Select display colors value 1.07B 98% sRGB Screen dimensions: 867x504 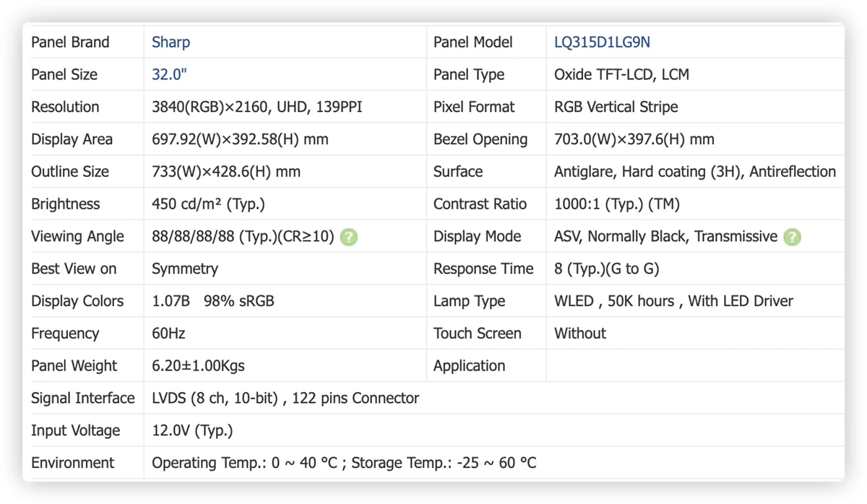point(213,301)
